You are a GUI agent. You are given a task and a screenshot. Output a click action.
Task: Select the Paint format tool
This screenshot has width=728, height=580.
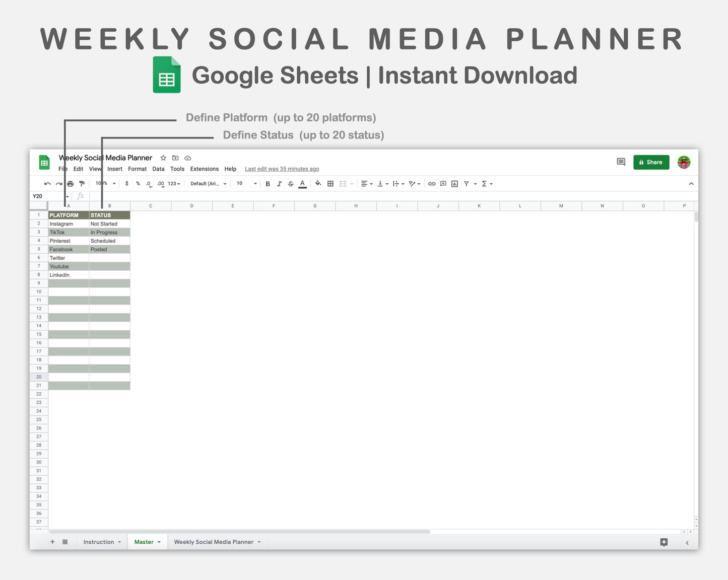pos(82,183)
